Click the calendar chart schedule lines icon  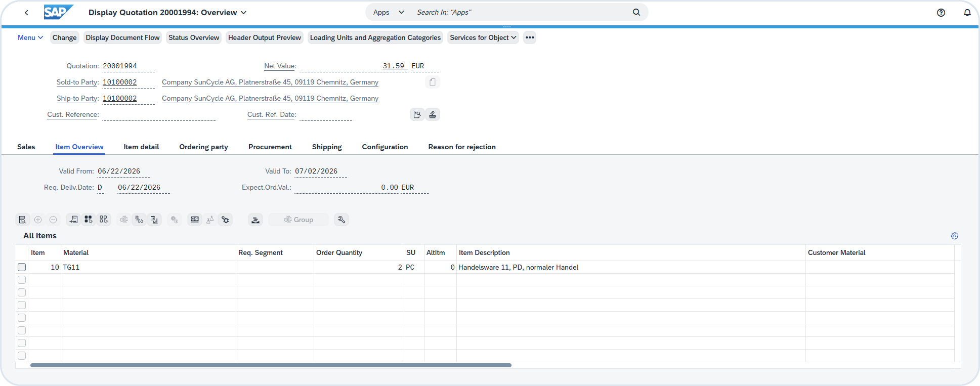(x=154, y=220)
